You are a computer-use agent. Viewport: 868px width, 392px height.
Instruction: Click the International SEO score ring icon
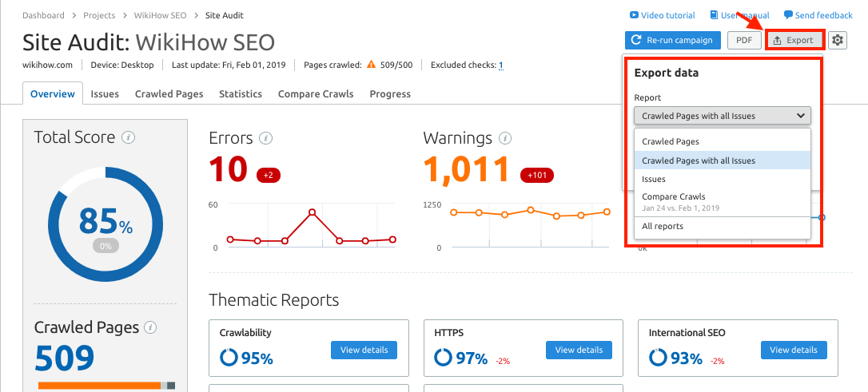[659, 358]
